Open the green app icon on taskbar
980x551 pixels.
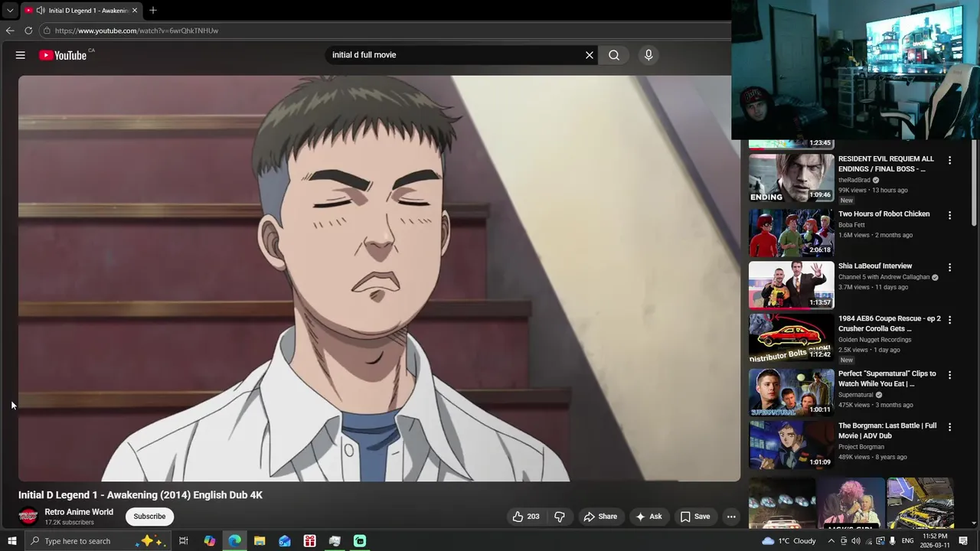(360, 541)
